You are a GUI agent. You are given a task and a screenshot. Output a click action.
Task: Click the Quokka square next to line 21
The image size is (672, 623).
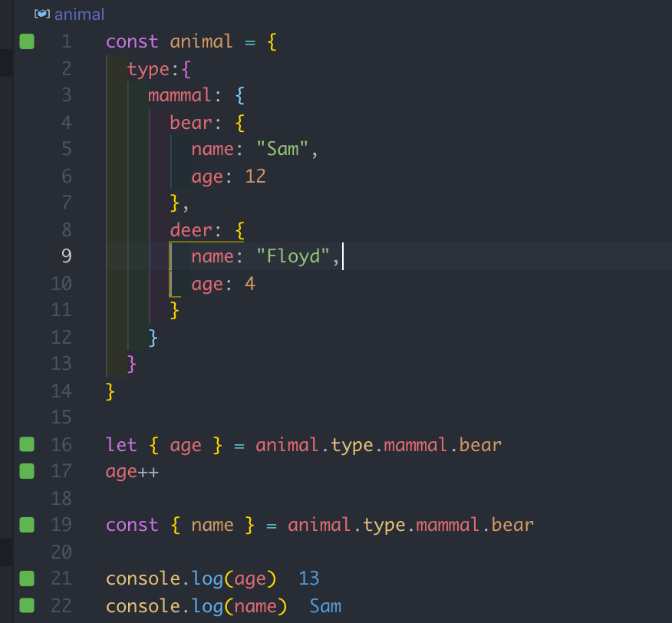click(27, 578)
